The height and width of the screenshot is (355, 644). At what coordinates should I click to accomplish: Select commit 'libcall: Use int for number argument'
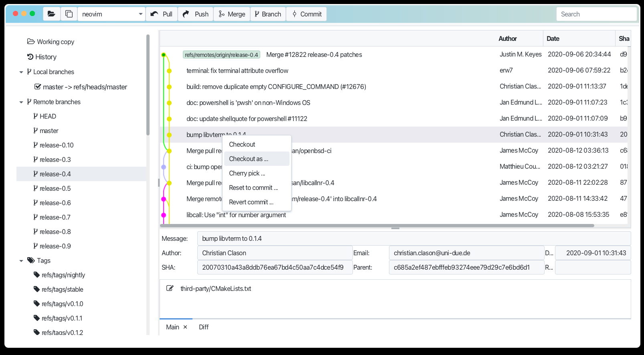pos(236,215)
